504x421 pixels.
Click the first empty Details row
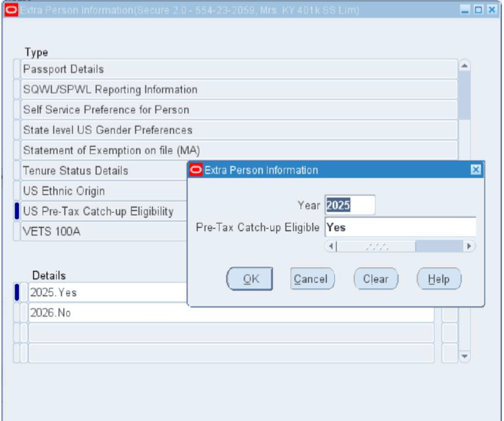(x=231, y=333)
